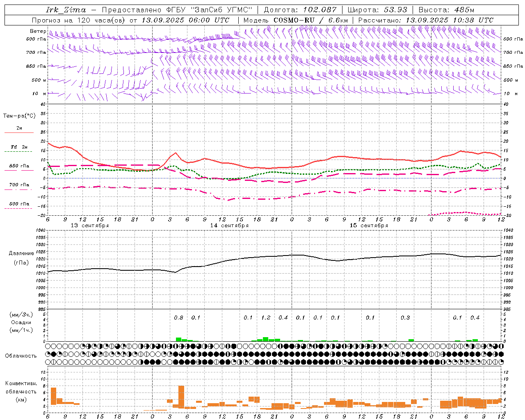Viewport: 525px width, 420px height.
Task: Click the "Конвективн." convective cloud label
Action: point(21,383)
